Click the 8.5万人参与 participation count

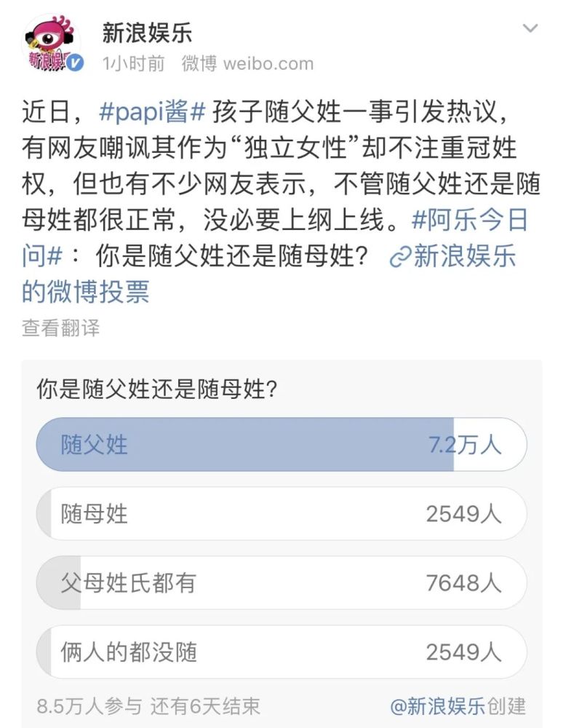click(89, 705)
